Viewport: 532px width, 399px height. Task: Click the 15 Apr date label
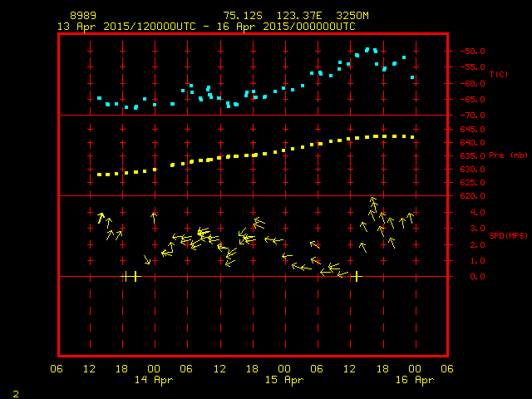tap(284, 380)
